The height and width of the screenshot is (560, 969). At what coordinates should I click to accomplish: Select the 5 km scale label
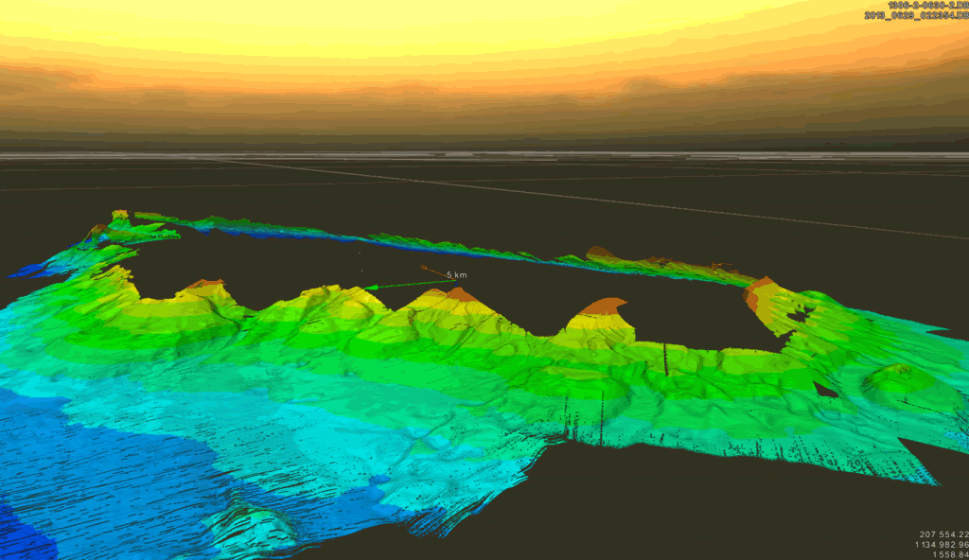click(x=456, y=275)
